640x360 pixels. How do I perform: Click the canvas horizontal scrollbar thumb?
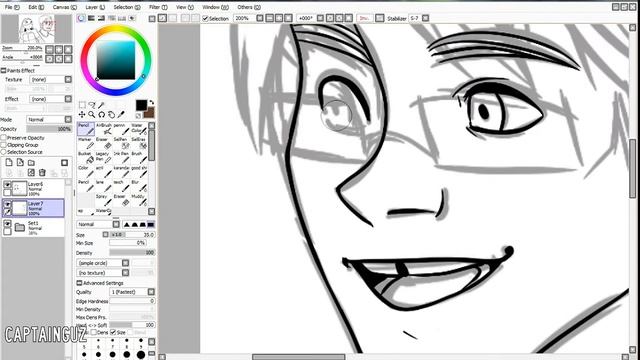pyautogui.click(x=298, y=357)
